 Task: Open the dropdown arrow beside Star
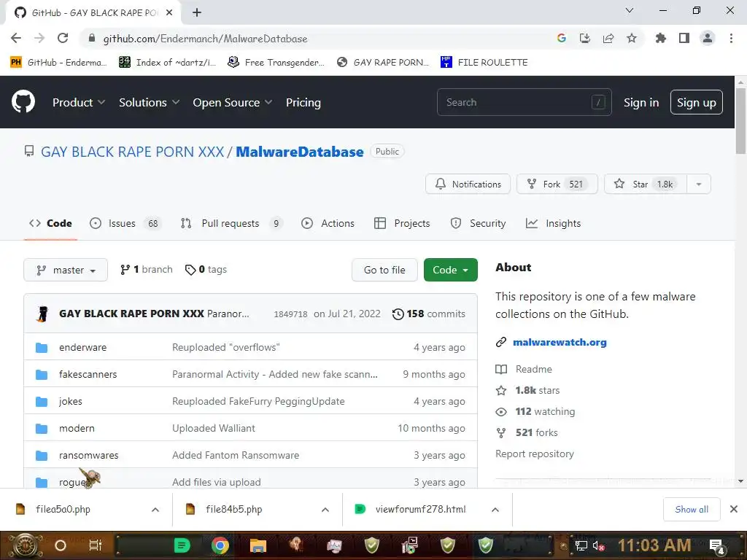pos(698,184)
